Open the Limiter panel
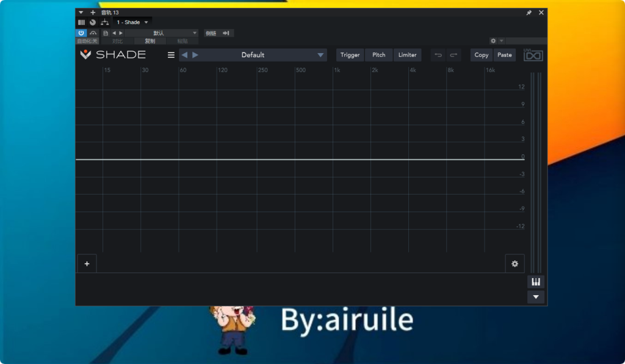The height and width of the screenshot is (364, 625). click(x=407, y=55)
